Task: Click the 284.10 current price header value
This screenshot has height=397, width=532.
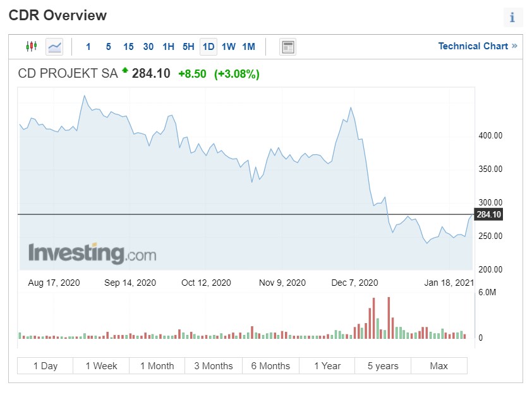Action: (x=151, y=73)
